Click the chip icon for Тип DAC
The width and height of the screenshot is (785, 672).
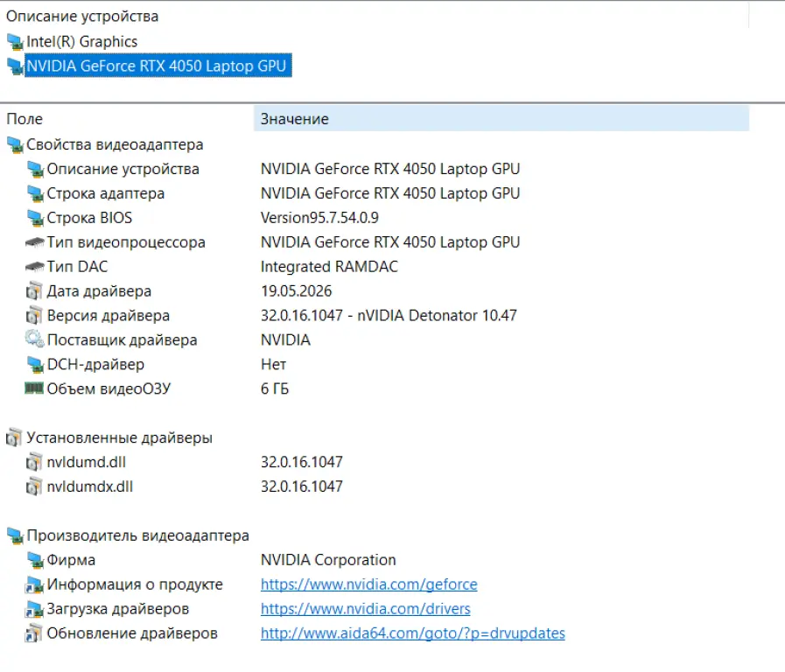[x=34, y=267]
